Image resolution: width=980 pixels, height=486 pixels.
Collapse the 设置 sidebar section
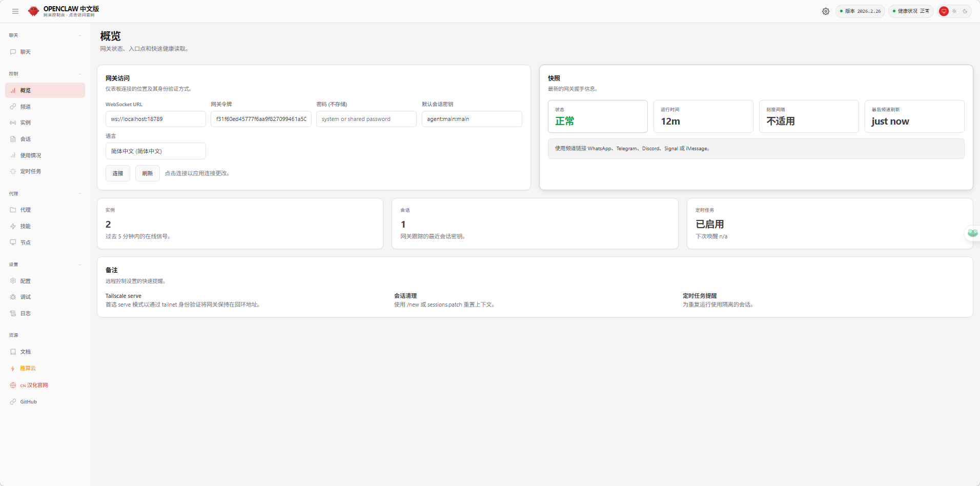[80, 265]
